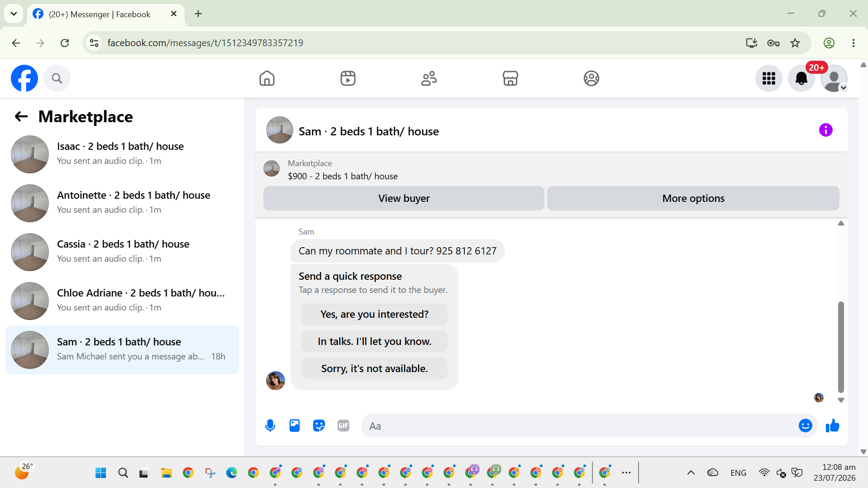Viewport: 868px width, 488px height.
Task: Show hidden system tray icons
Action: (x=691, y=473)
